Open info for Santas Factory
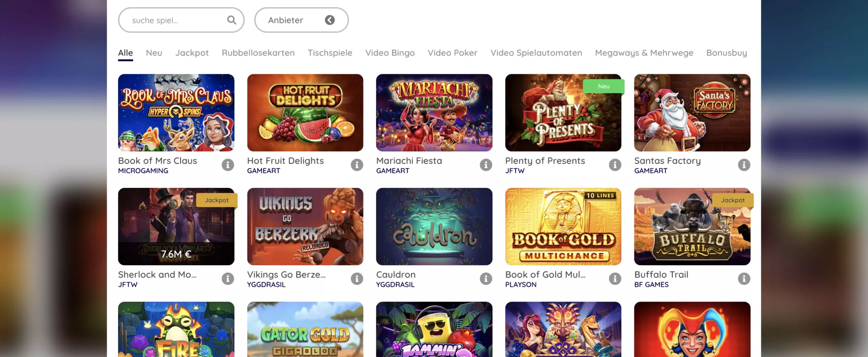The height and width of the screenshot is (357, 868). click(x=744, y=165)
